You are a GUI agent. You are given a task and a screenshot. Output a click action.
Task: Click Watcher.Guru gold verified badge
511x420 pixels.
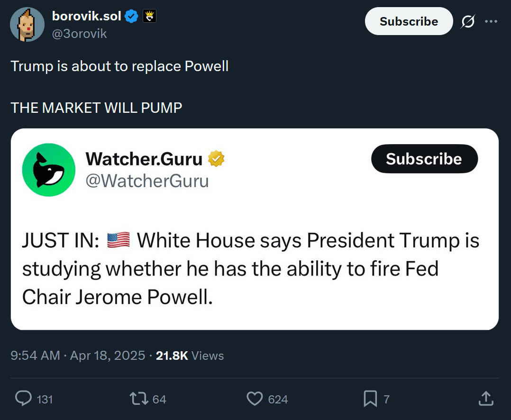click(x=216, y=159)
